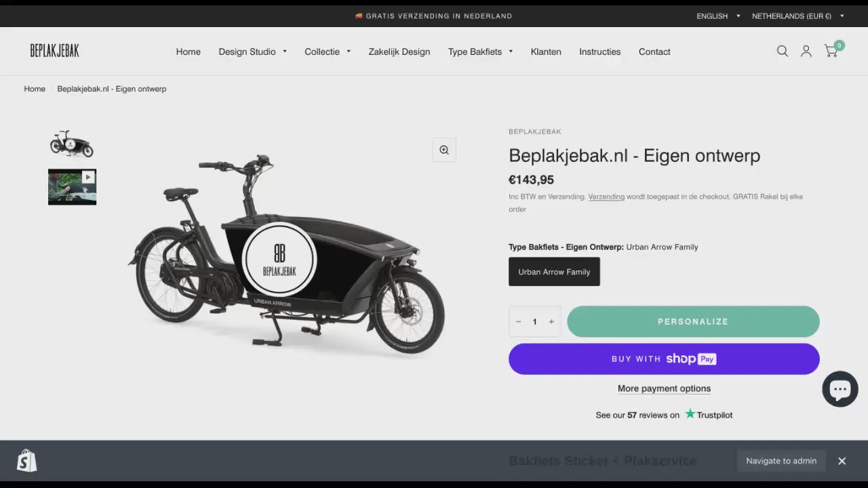Click the GRATIS VERZENDING IN NEDERLAND announcement
Image resolution: width=868 pixels, height=488 pixels.
coord(433,16)
